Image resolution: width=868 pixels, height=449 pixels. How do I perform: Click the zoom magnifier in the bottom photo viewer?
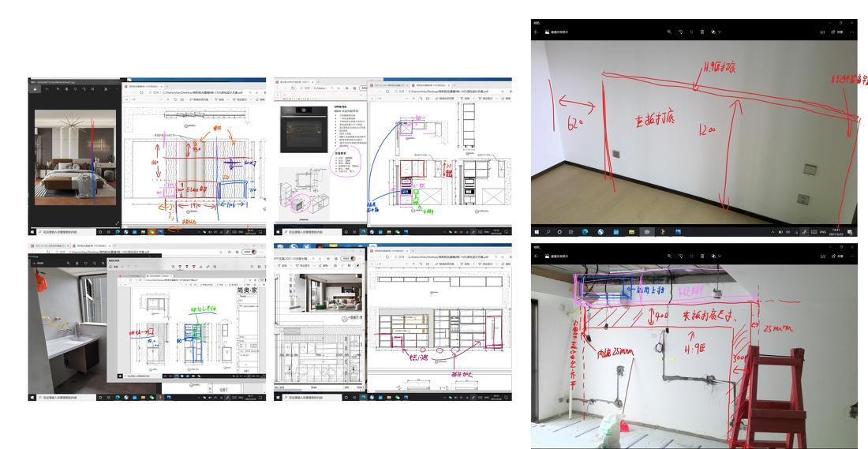coord(669,256)
